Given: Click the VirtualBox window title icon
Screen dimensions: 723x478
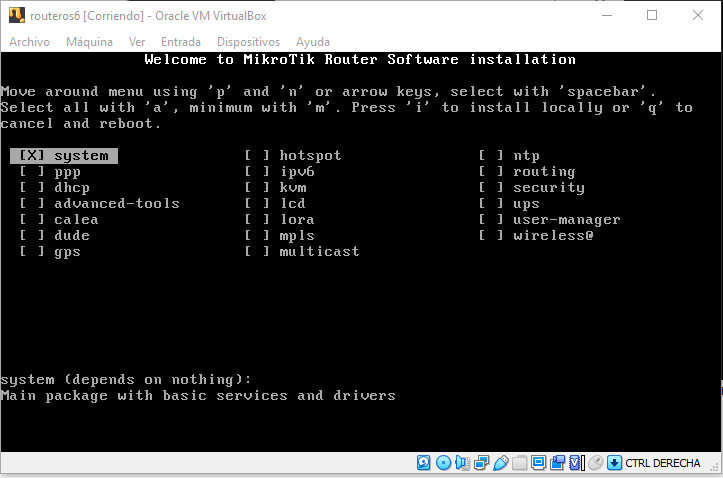Looking at the screenshot, I should tap(14, 15).
